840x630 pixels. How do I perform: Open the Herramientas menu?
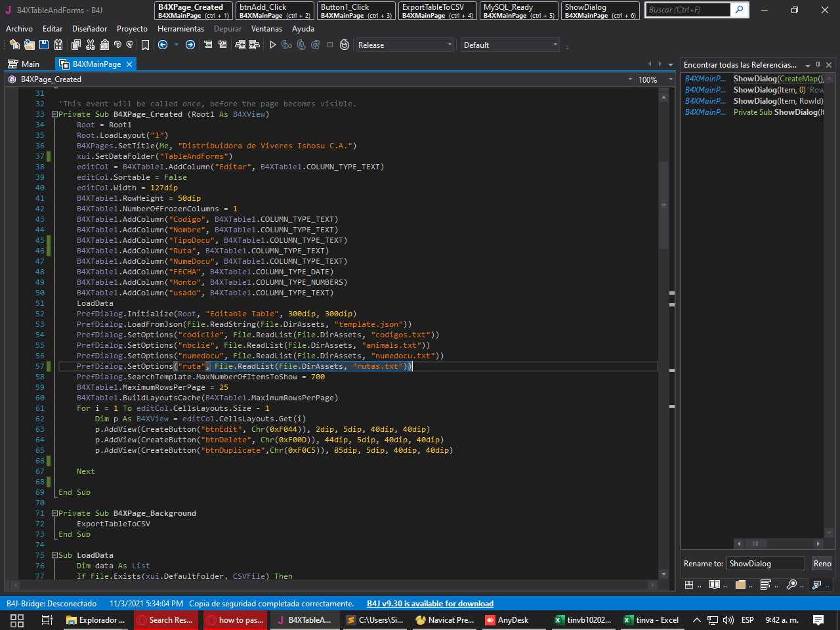180,29
